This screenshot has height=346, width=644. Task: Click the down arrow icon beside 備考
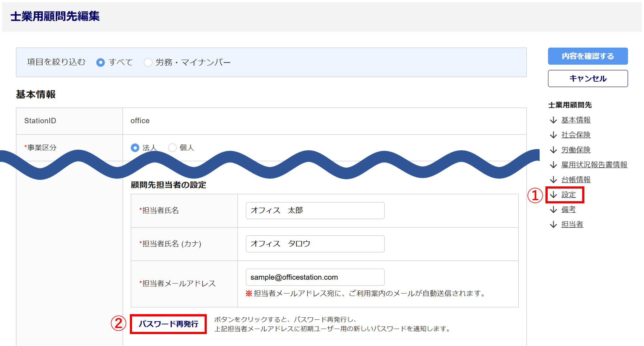click(x=553, y=210)
